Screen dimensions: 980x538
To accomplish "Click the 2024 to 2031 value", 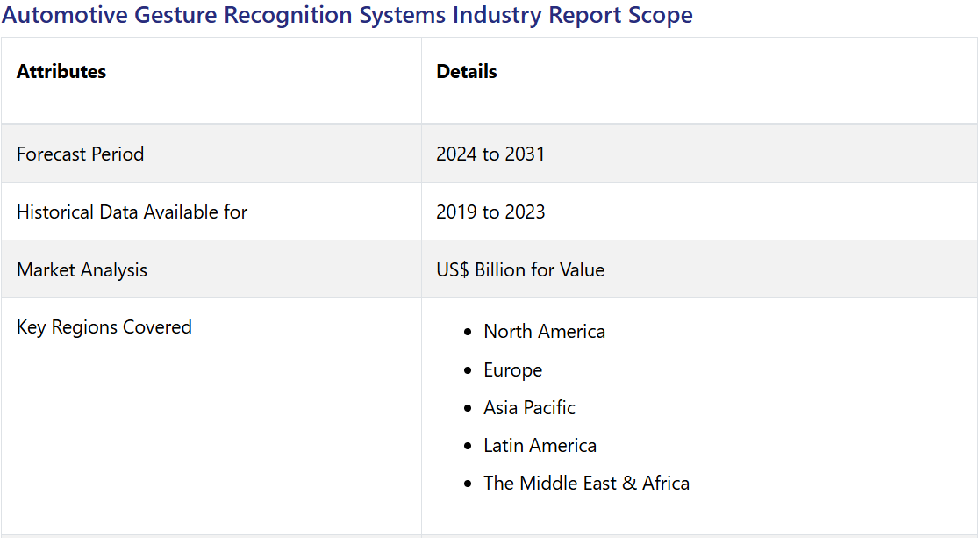I will tap(490, 154).
